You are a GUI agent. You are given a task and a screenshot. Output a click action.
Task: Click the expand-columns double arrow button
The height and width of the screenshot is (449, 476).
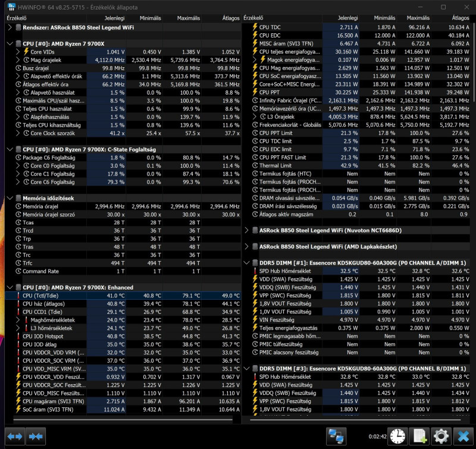[15, 437]
